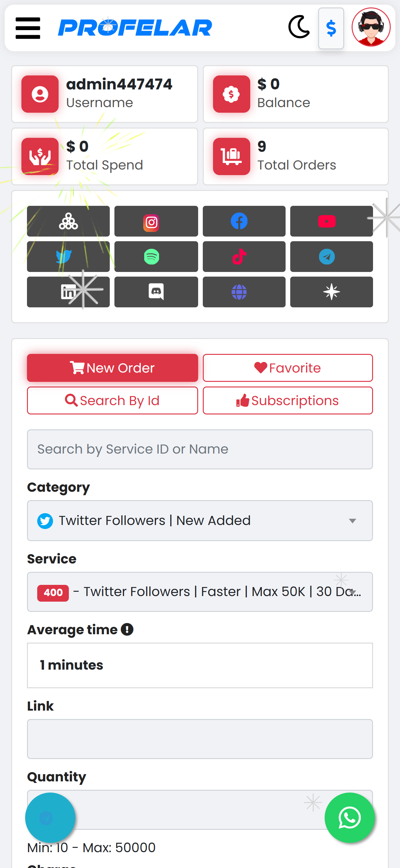Focus the Search by Service ID field
Image resolution: width=400 pixels, height=868 pixels.
tap(200, 450)
